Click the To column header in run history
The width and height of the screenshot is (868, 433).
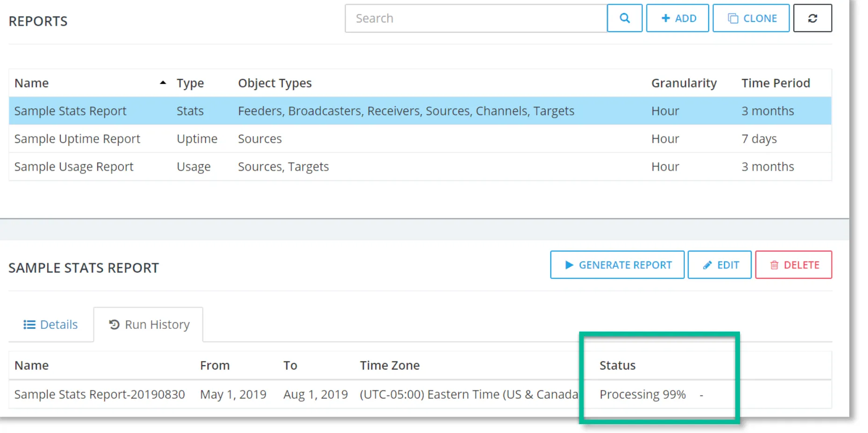tap(290, 366)
